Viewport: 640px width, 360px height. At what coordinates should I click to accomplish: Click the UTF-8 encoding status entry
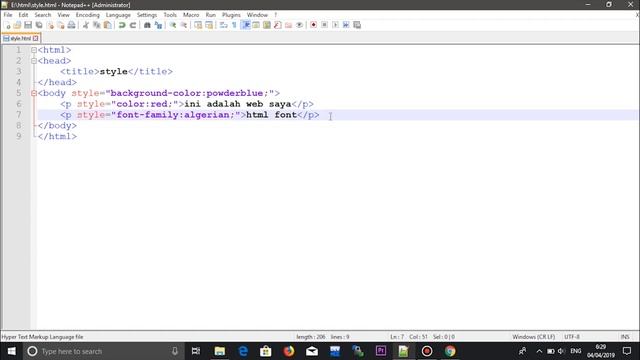click(572, 337)
